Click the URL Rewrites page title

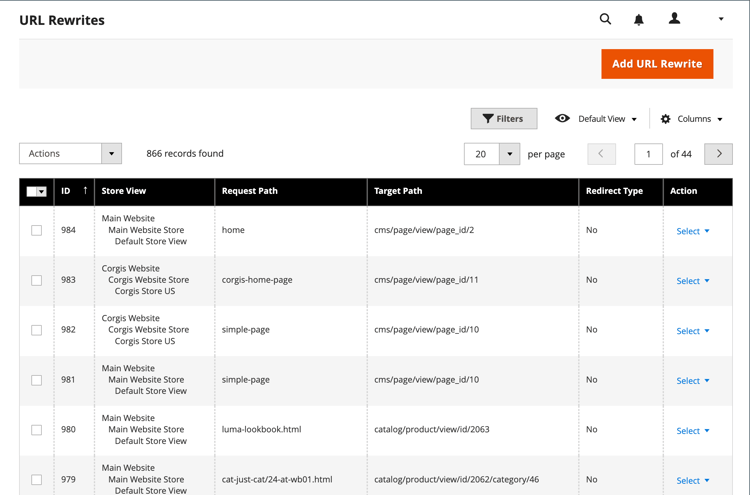pyautogui.click(x=62, y=20)
